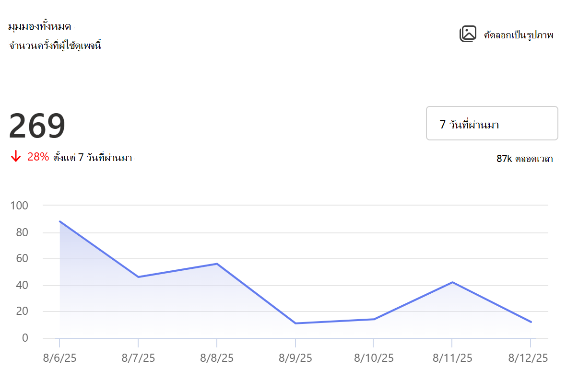Viewport: 567px width, 392px height.
Task: Click the copy as image icon
Action: point(468,34)
